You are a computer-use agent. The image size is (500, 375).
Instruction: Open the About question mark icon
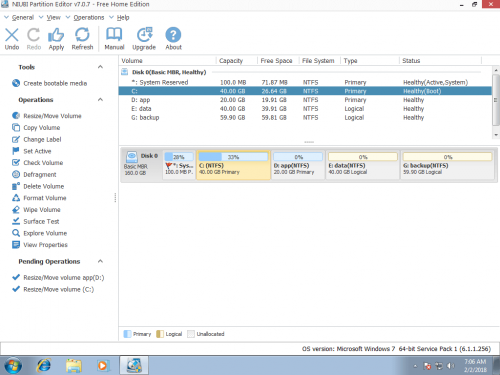coord(173,35)
